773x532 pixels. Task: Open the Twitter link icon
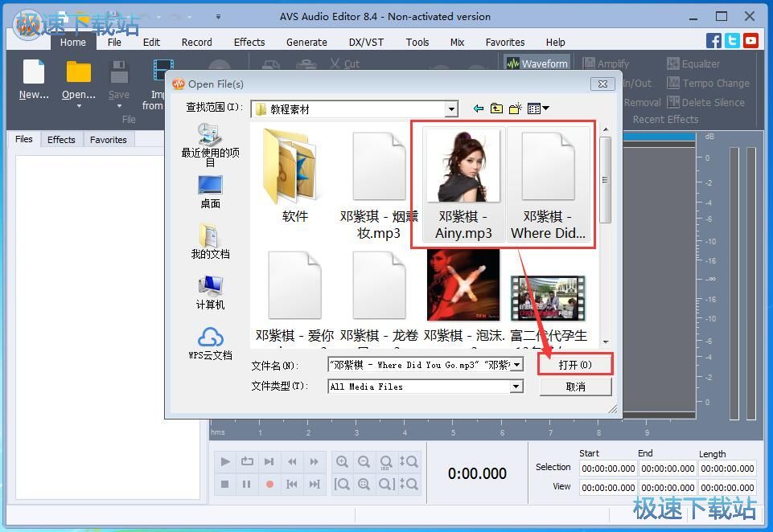click(732, 41)
